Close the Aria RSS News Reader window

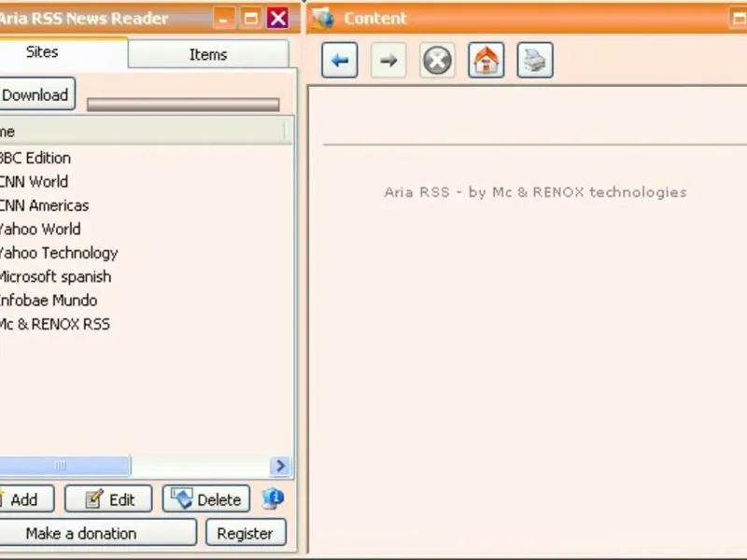(277, 18)
